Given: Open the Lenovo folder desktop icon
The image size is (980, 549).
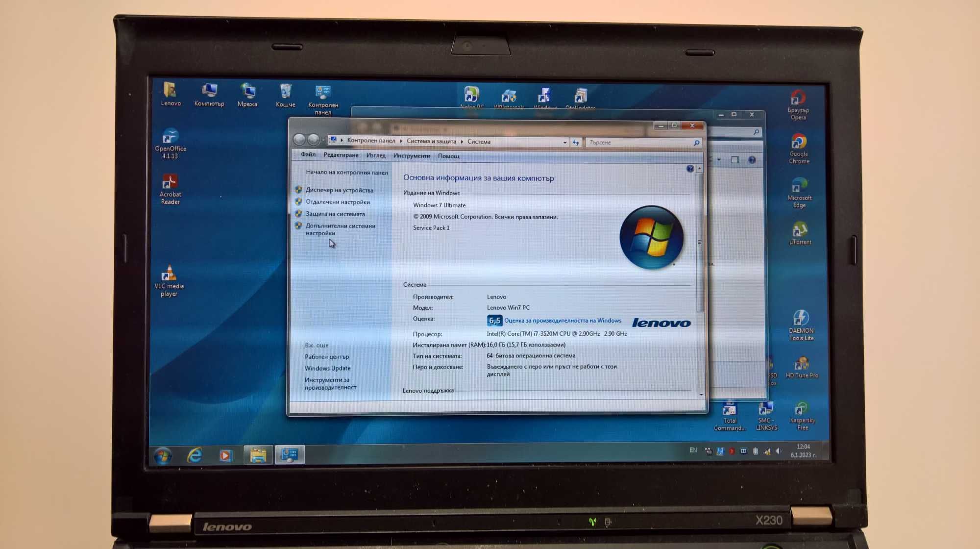Looking at the screenshot, I should tap(171, 94).
